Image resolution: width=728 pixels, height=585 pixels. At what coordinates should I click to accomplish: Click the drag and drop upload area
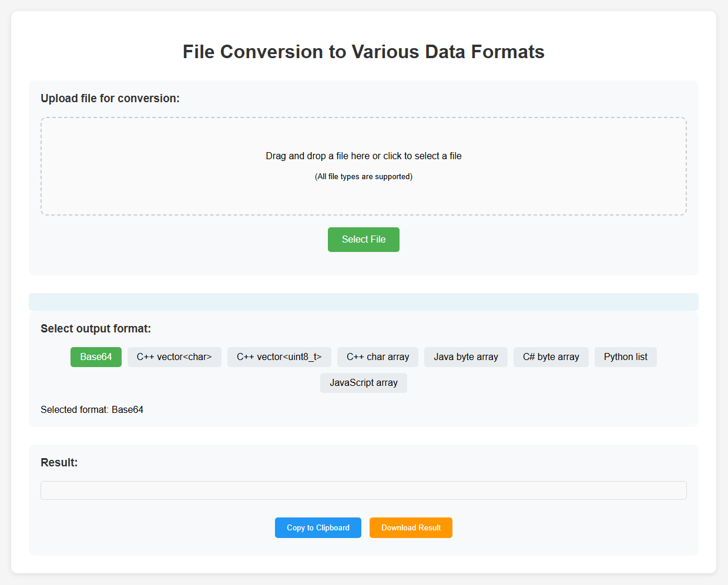(363, 166)
